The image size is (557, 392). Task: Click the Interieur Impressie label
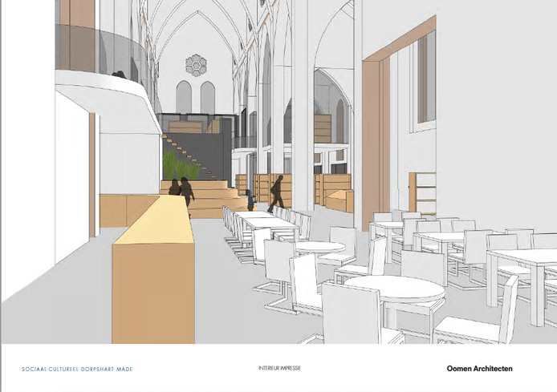tap(280, 369)
